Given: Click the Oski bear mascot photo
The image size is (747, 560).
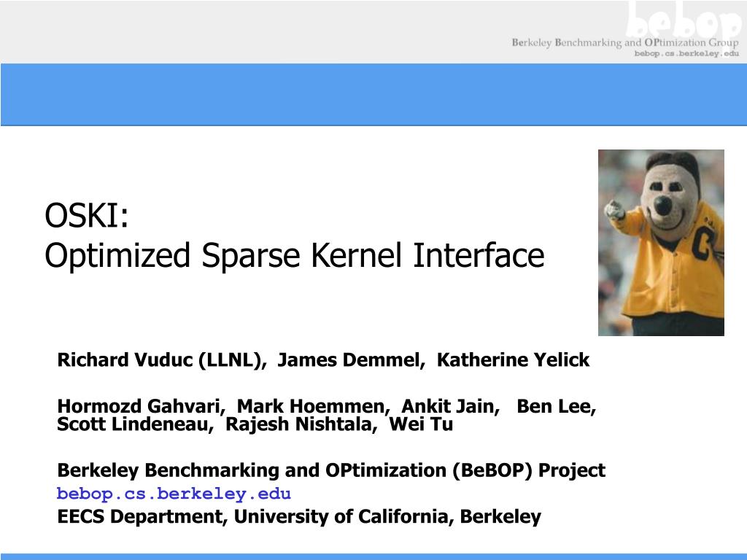Looking at the screenshot, I should [661, 242].
